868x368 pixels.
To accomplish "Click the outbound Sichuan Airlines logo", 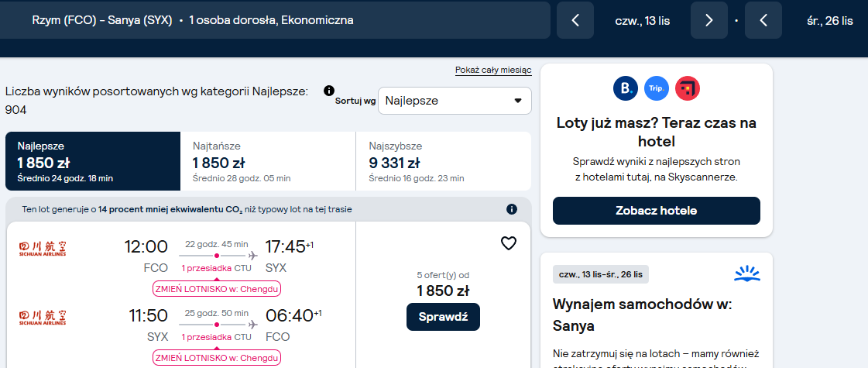I will pos(43,249).
